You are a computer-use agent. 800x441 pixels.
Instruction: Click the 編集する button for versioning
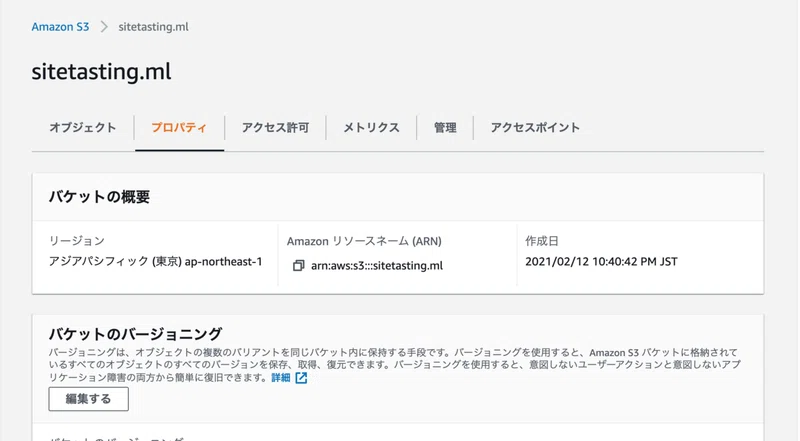[x=89, y=399]
